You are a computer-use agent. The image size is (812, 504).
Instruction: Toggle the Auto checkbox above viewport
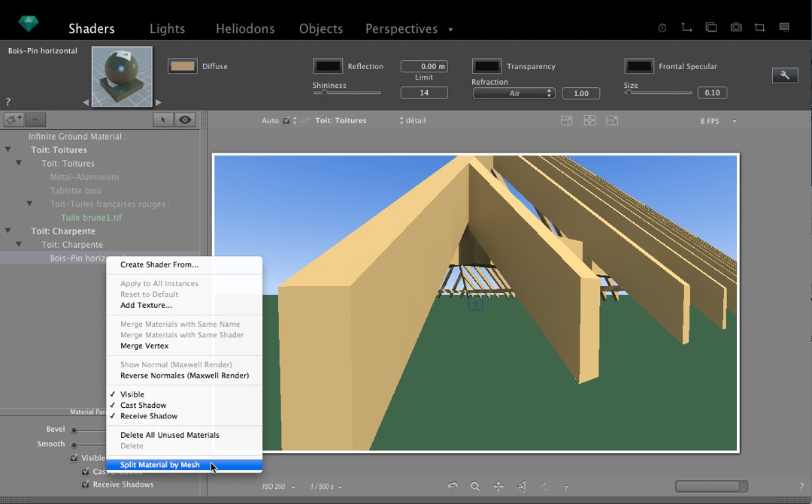point(286,120)
